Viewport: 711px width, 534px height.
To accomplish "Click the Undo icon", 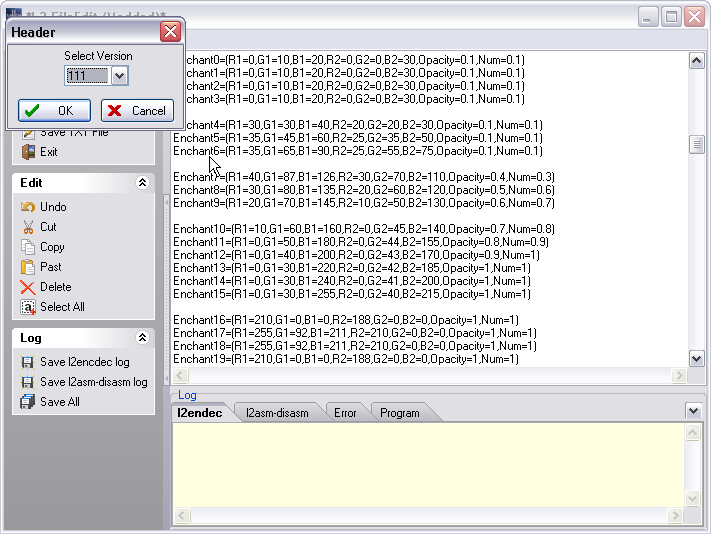I will point(28,207).
